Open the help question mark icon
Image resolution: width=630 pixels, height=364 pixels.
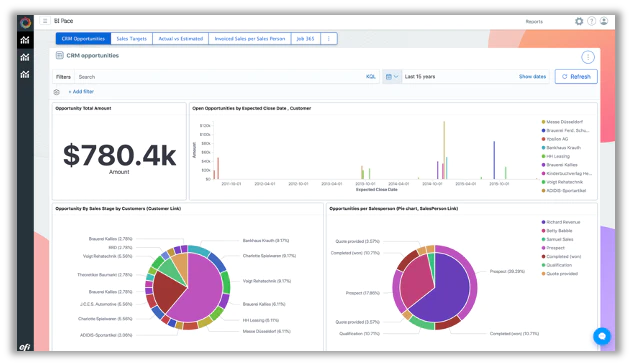[x=591, y=21]
